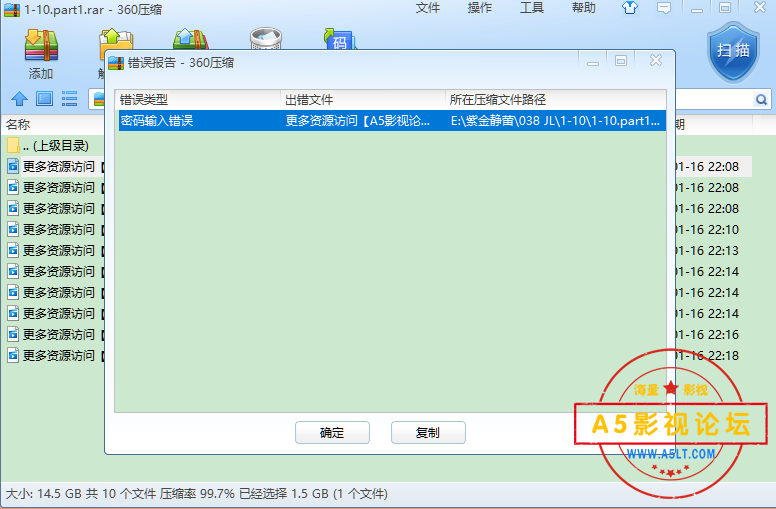The image size is (776, 509).
Task: Click the one-click extract toolbar icon
Action: point(191,39)
